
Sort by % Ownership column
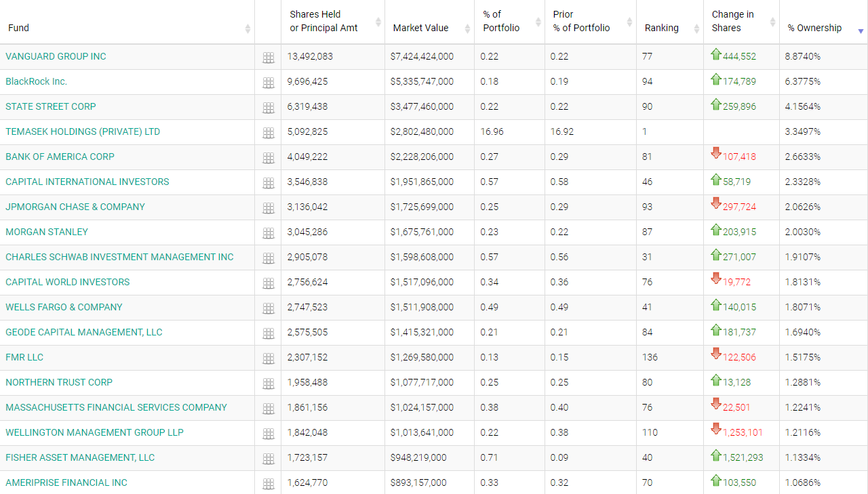coord(824,22)
